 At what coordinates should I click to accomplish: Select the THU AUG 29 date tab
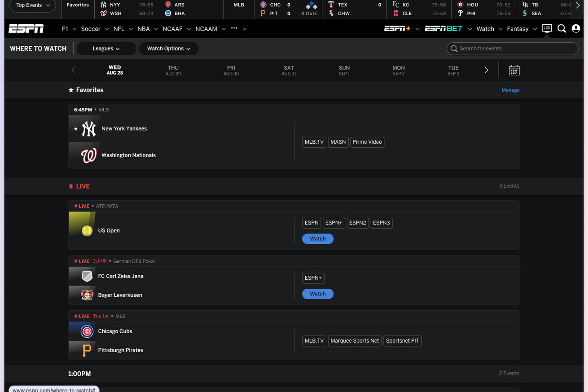click(173, 70)
